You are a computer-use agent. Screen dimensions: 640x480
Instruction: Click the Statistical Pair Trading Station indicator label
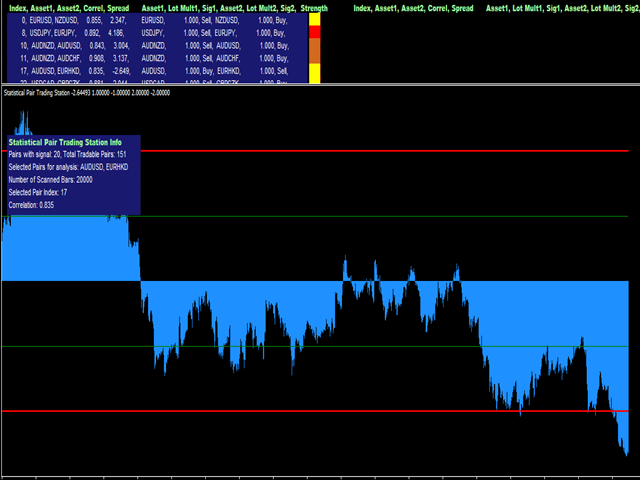click(86, 93)
